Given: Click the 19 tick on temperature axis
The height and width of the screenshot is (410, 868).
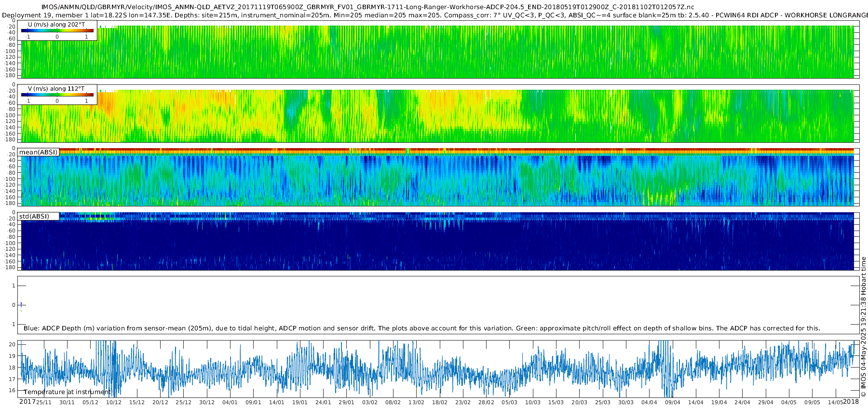Looking at the screenshot, I should click(x=12, y=355).
